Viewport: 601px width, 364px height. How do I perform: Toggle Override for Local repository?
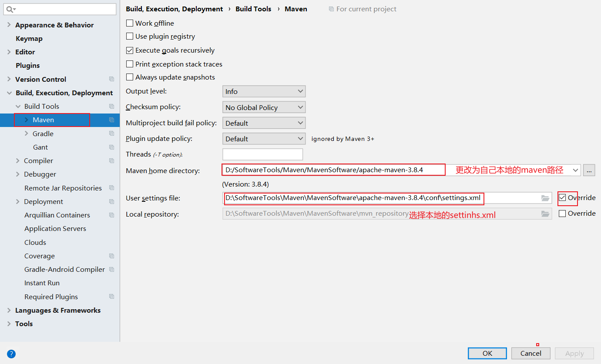(562, 214)
